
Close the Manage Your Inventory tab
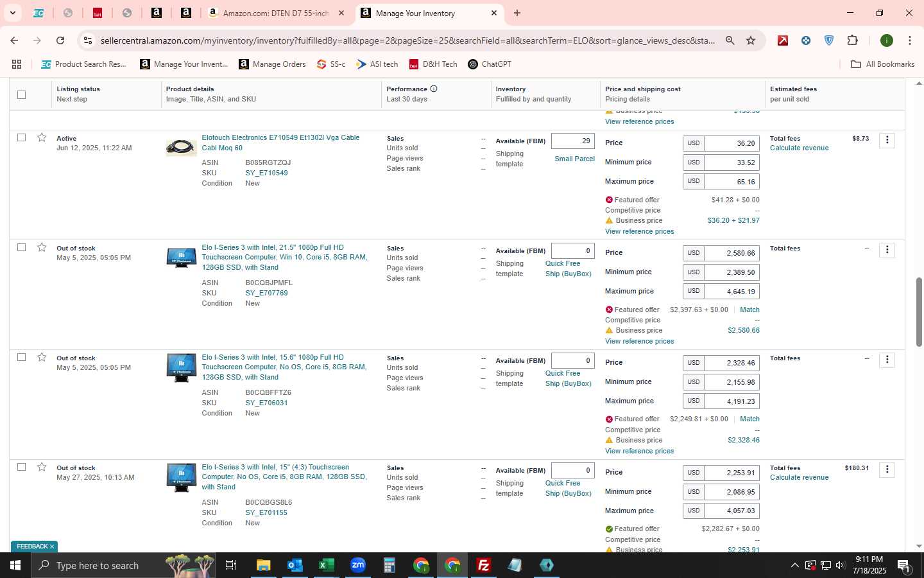pos(494,13)
